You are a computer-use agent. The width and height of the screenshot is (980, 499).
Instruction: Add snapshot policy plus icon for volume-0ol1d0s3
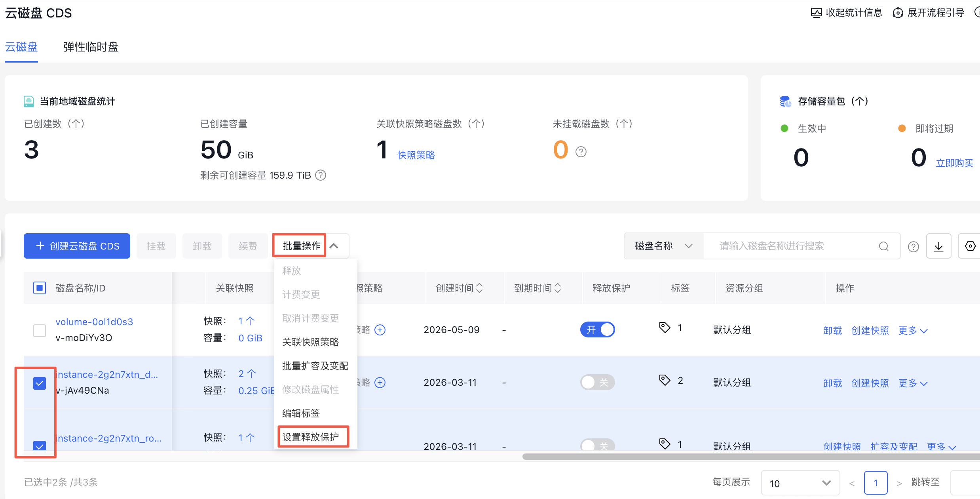click(x=380, y=330)
